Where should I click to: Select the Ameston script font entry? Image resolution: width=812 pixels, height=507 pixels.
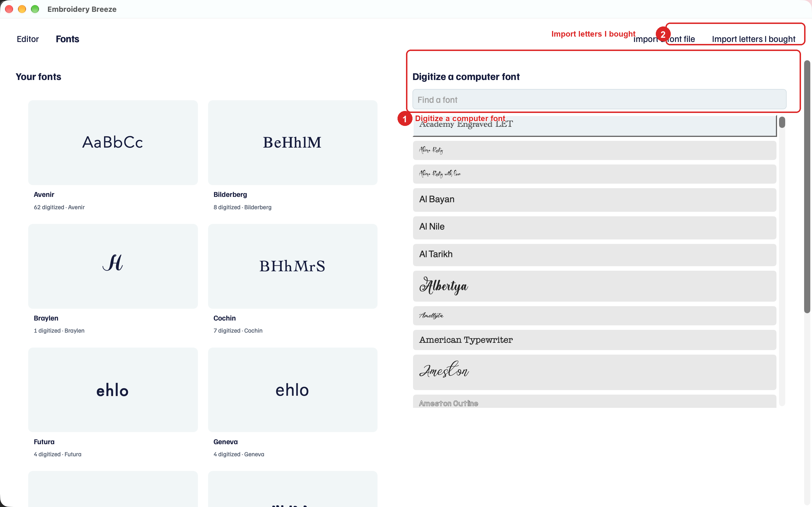[x=595, y=372]
